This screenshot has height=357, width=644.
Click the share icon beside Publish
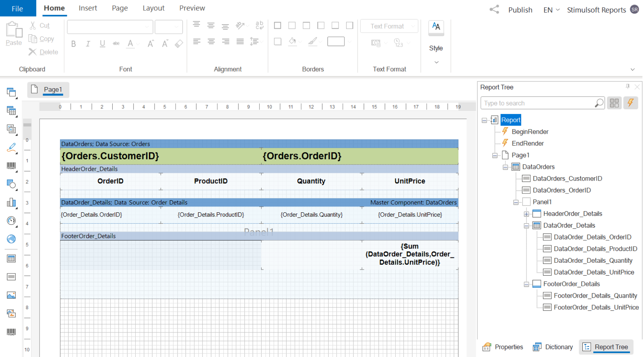(494, 9)
